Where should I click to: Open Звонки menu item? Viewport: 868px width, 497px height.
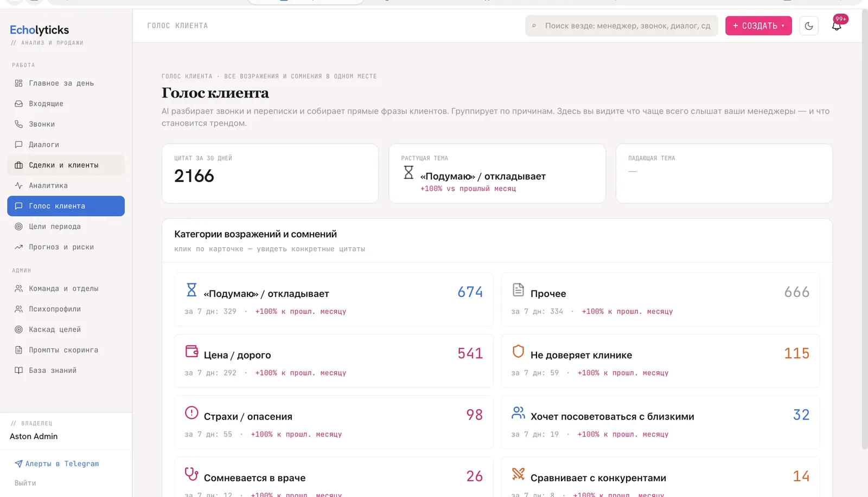coord(66,124)
